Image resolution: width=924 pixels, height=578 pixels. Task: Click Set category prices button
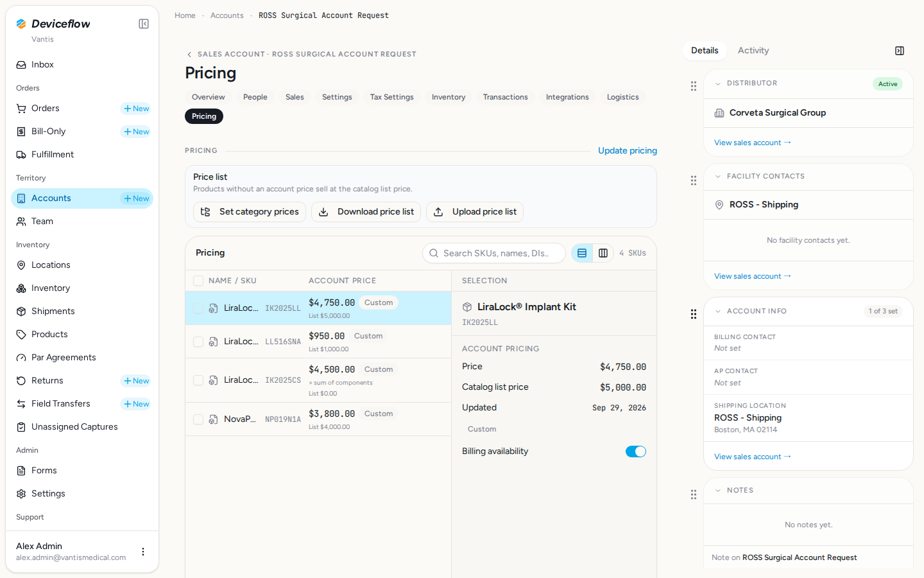[x=250, y=212]
